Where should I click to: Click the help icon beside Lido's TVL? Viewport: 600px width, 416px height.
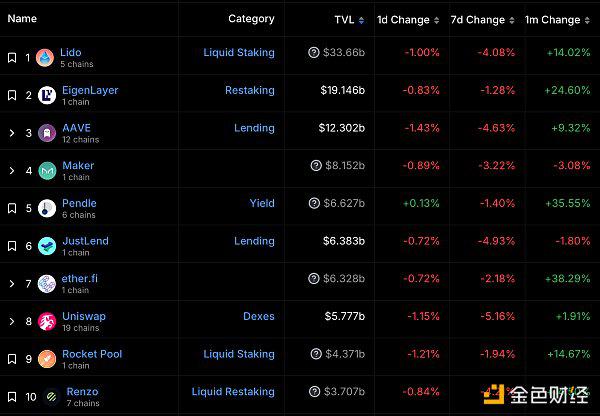(314, 52)
